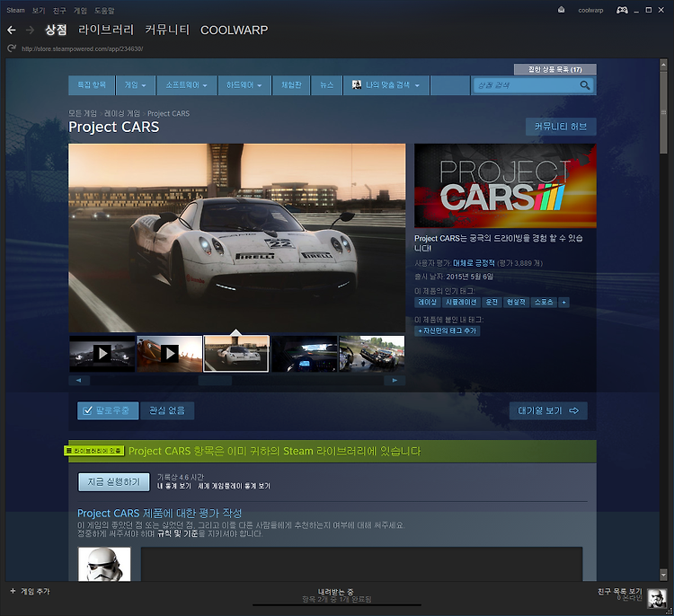Viewport: 674px width, 616px height.
Task: Click the thumbnail strip scrollbar handle
Action: pos(215,380)
